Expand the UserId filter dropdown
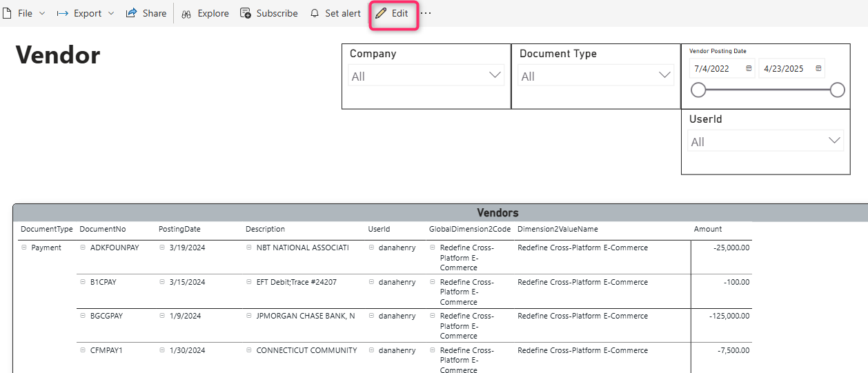The image size is (868, 373). click(834, 141)
